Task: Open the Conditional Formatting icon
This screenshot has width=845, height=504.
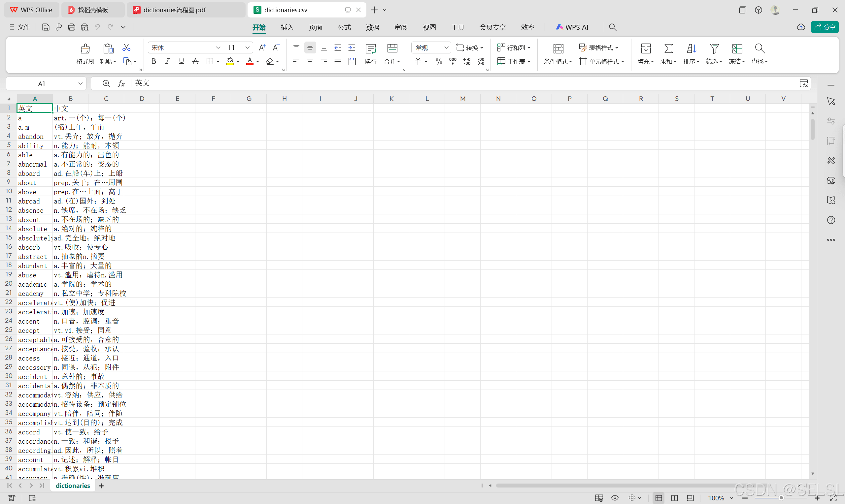Action: 558,49
